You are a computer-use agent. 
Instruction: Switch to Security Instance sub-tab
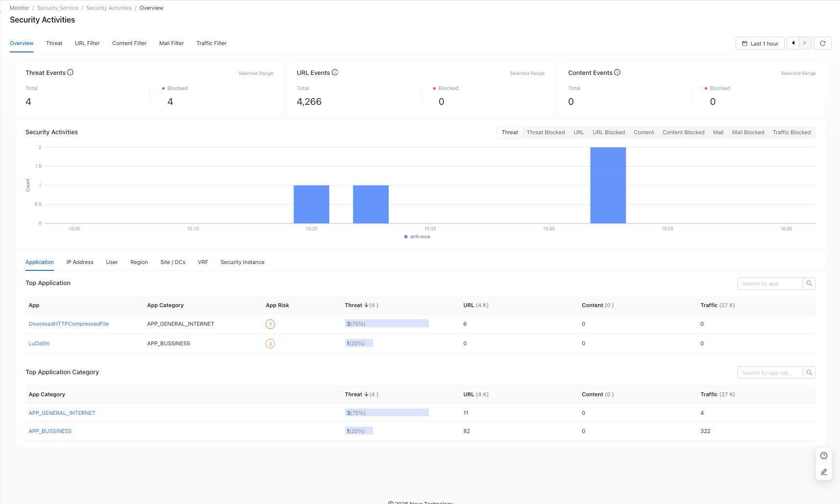(x=243, y=262)
